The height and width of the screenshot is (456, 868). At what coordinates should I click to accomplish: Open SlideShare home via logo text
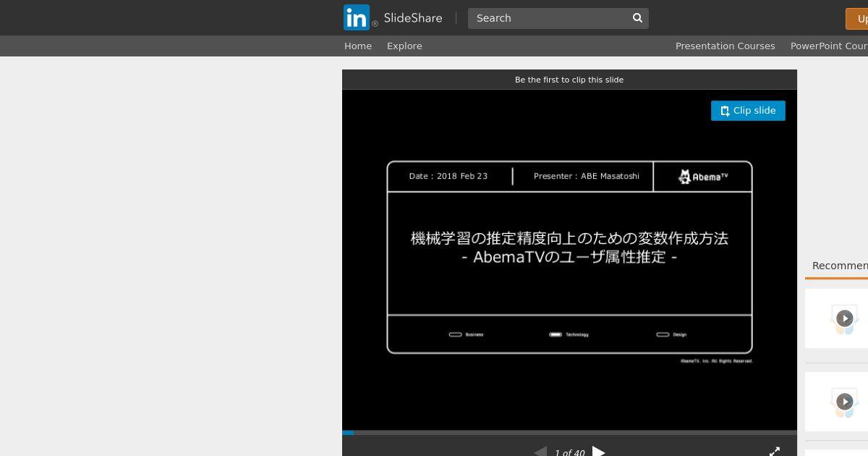[x=412, y=18]
